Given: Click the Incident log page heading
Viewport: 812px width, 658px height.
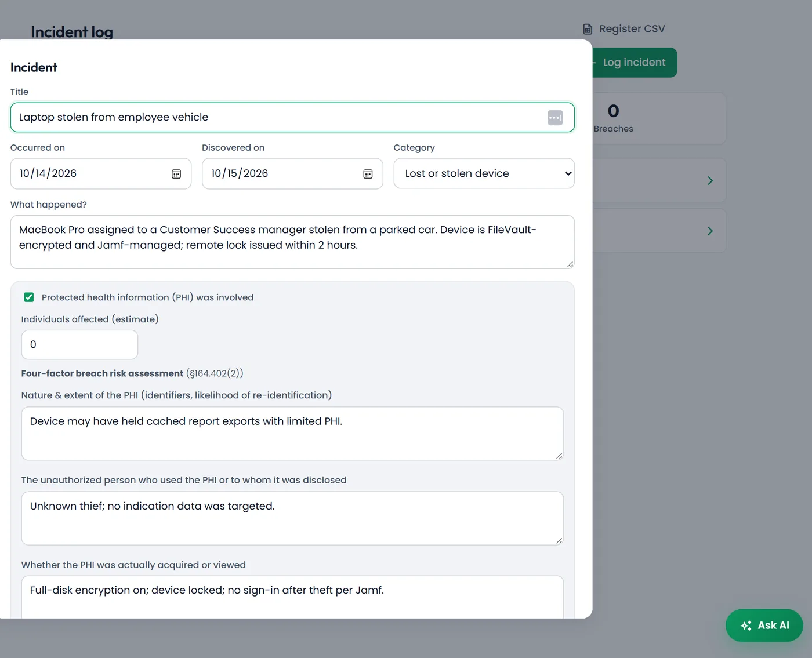Looking at the screenshot, I should coord(72,32).
